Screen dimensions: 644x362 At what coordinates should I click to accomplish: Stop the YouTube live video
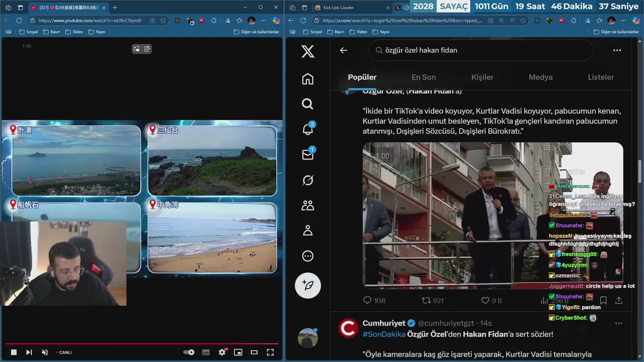[x=14, y=352]
